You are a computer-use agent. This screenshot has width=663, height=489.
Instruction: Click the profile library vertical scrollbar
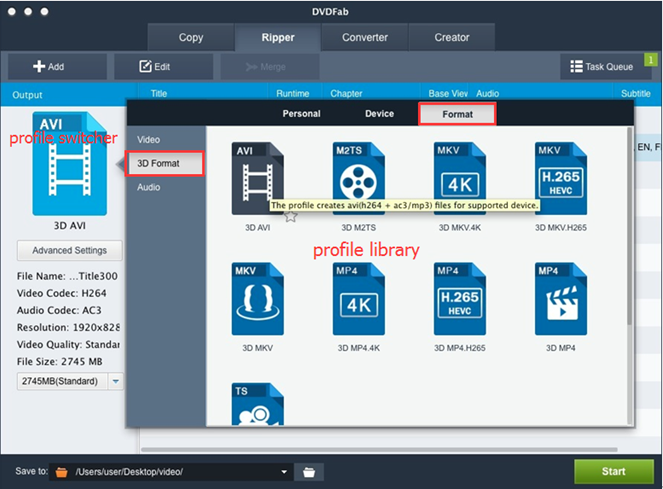pyautogui.click(x=630, y=226)
